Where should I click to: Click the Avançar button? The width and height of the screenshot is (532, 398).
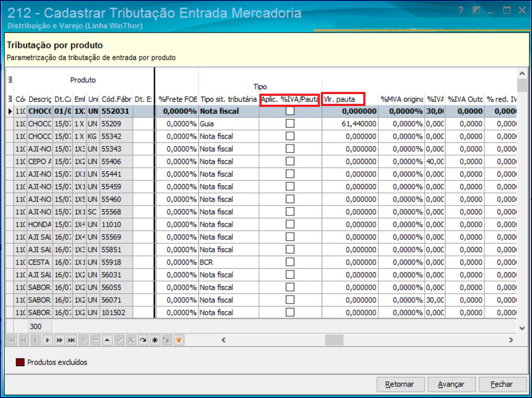(x=451, y=384)
